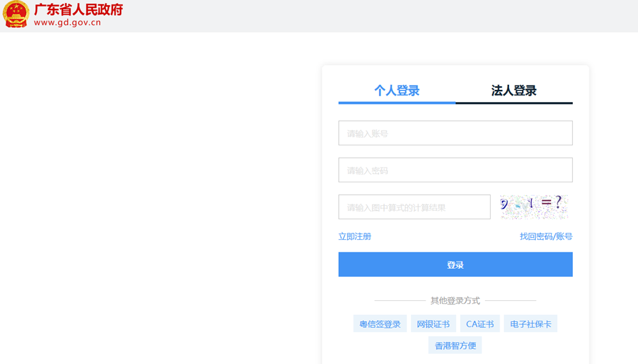The width and height of the screenshot is (638, 364).
Task: Choose 电子社保卡 login method
Action: click(530, 324)
